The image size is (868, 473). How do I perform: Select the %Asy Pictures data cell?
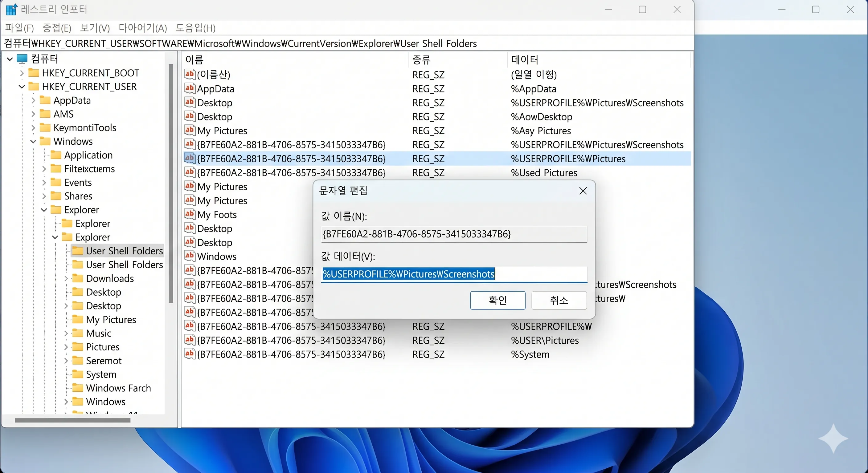point(541,131)
